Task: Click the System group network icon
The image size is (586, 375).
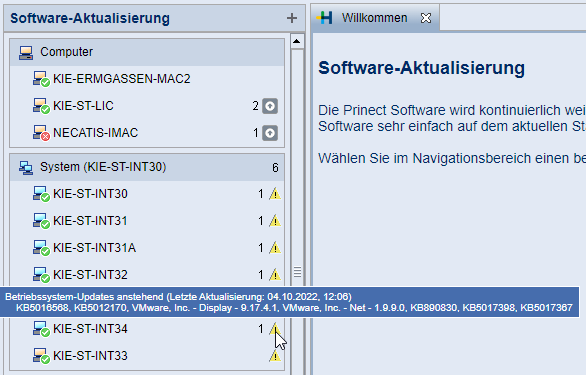Action: (x=26, y=168)
